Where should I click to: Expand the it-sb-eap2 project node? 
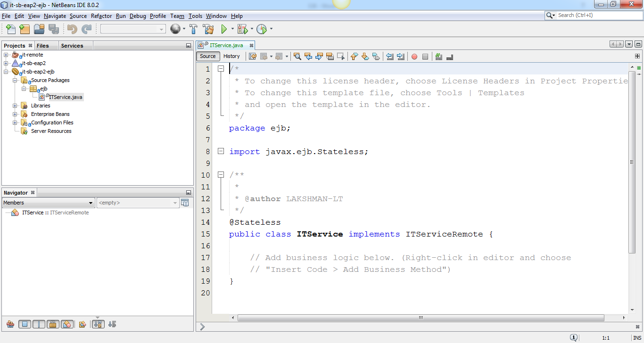(x=6, y=63)
